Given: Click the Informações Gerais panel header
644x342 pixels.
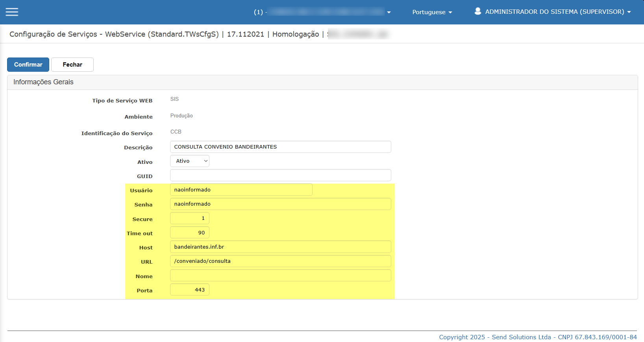Looking at the screenshot, I should [x=322, y=82].
